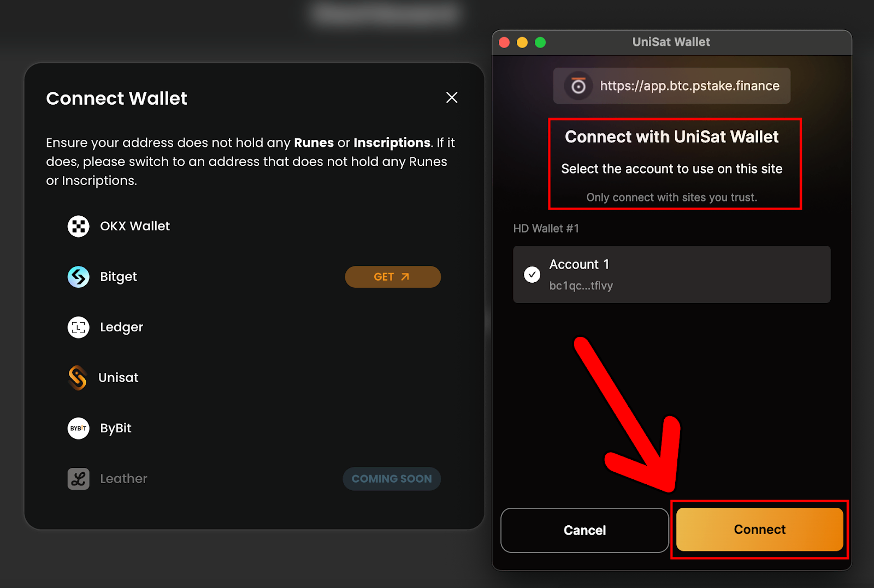Click the yellow minimize window button
This screenshot has height=588, width=874.
point(522,43)
